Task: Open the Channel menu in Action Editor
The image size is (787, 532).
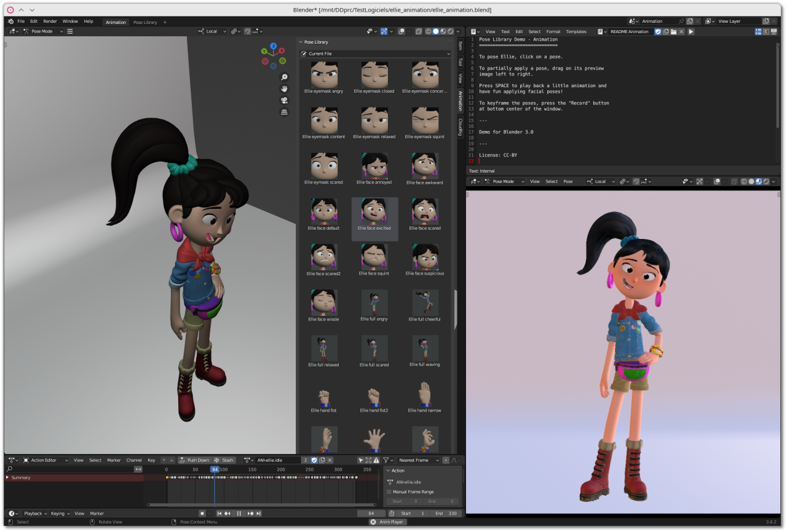Action: point(134,460)
